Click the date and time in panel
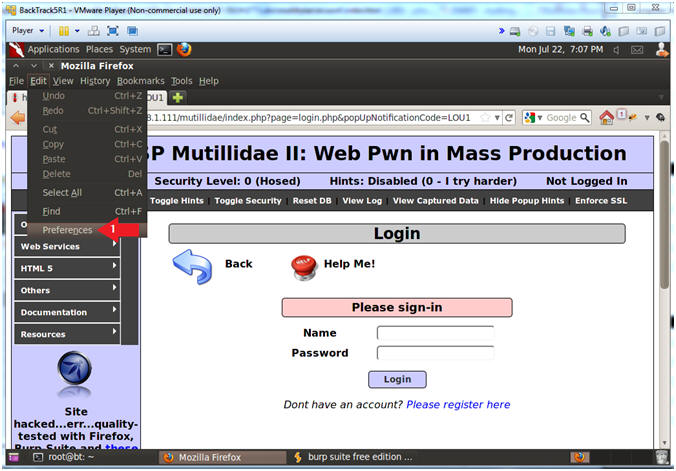Image resolution: width=676 pixels, height=471 pixels. point(560,50)
